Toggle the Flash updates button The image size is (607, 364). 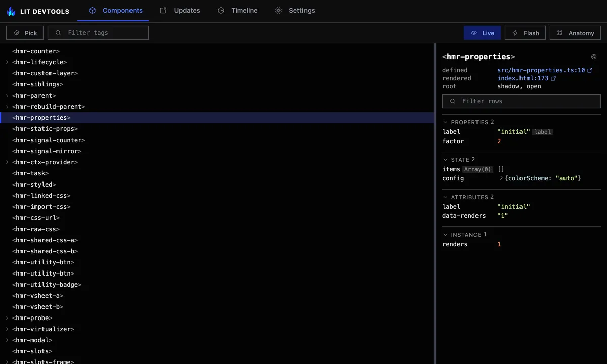(525, 33)
